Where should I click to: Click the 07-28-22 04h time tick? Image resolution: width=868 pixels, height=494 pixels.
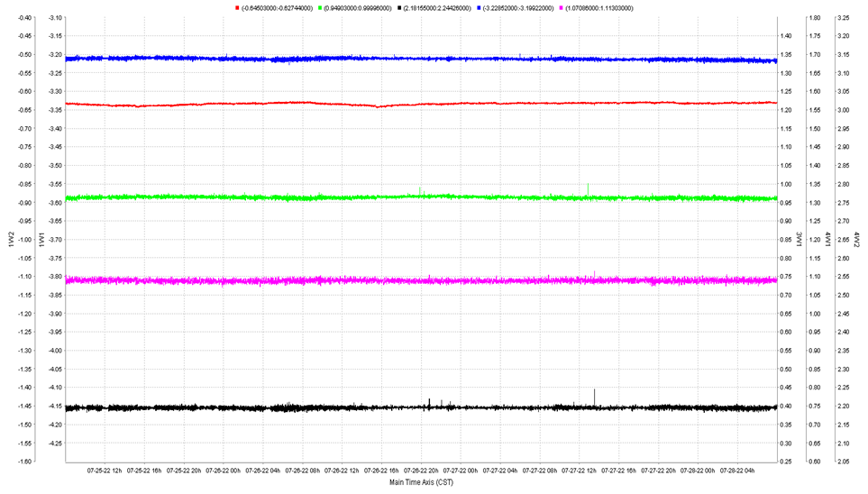(736, 470)
